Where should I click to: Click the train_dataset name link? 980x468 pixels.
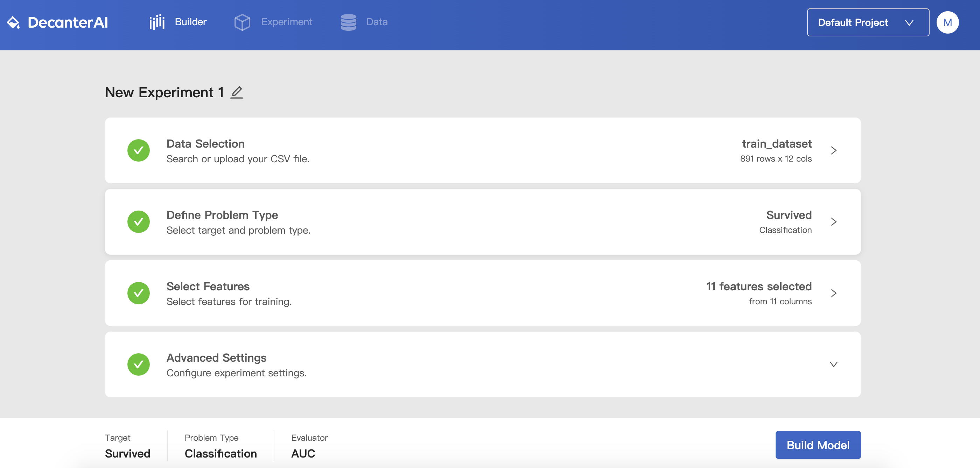coord(776,144)
